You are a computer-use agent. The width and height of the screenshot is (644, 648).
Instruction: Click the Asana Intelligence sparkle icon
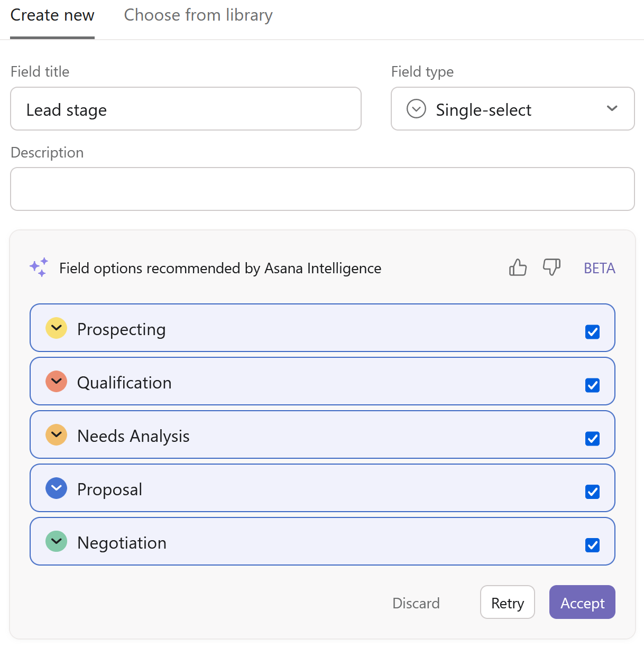(x=39, y=267)
